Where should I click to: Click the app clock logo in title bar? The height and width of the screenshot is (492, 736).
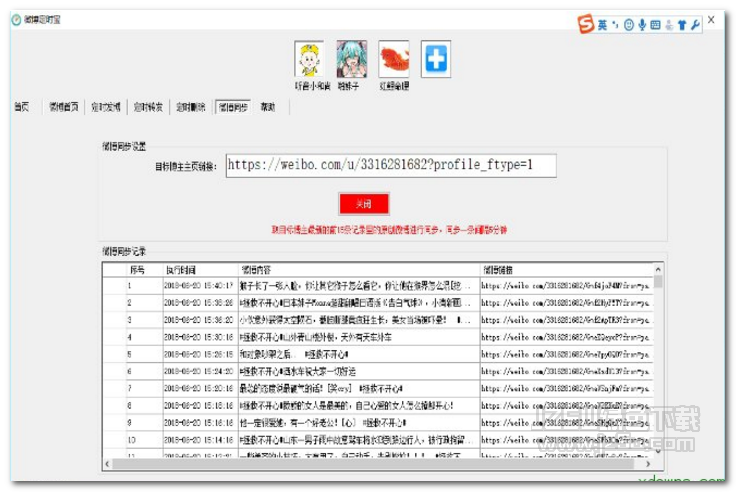click(x=16, y=20)
